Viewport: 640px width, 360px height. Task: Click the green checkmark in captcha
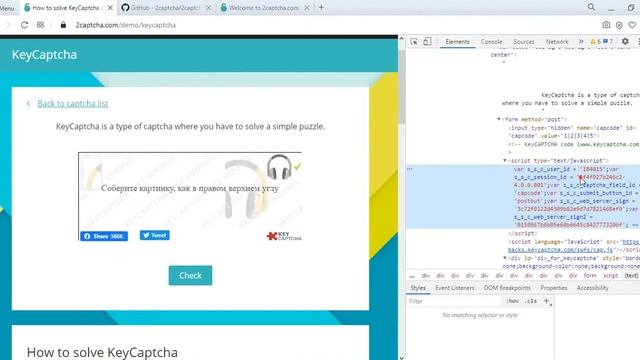click(x=297, y=166)
